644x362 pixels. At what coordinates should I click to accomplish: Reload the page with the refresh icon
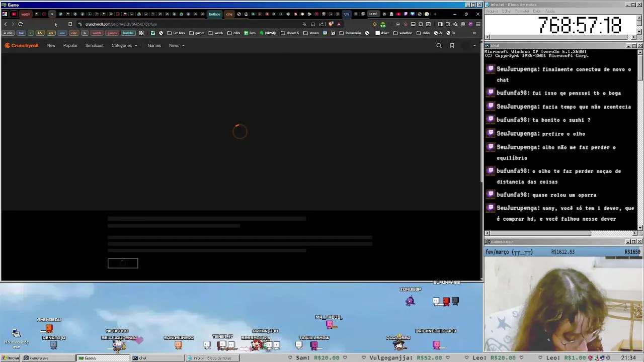(x=21, y=24)
